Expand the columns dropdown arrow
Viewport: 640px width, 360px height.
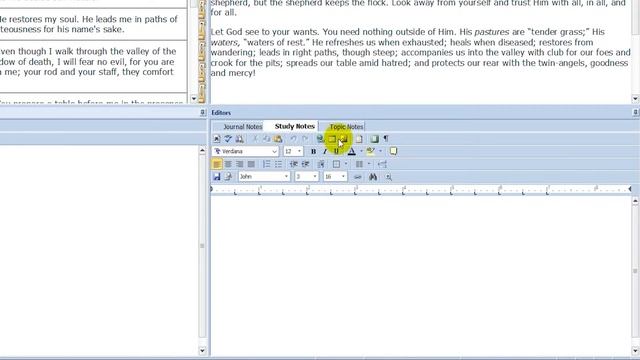[x=369, y=164]
